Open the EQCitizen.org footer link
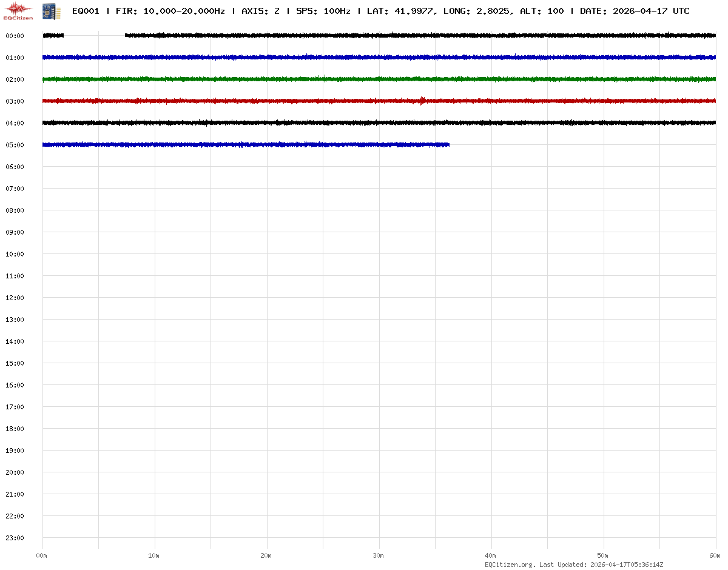The height and width of the screenshot is (570, 728). 510,565
